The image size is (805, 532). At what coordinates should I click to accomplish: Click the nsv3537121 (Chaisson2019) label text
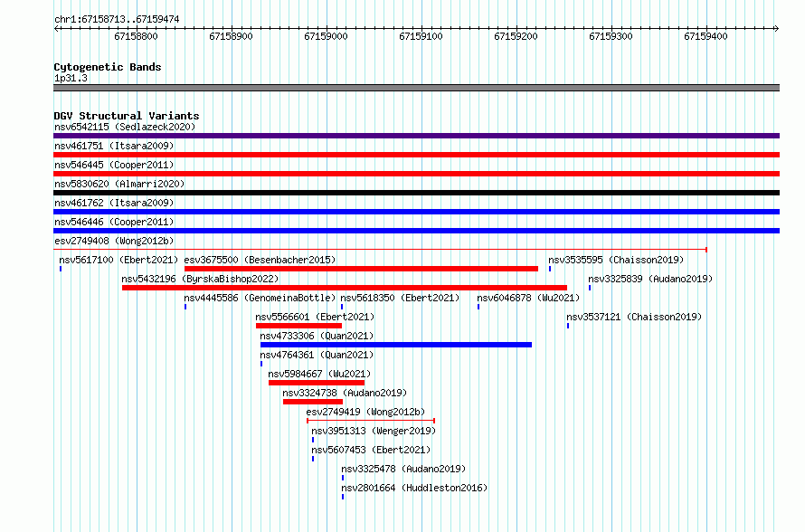pyautogui.click(x=634, y=317)
